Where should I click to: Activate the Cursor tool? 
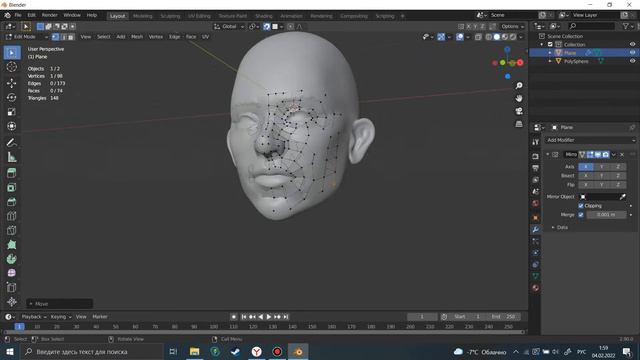12,67
